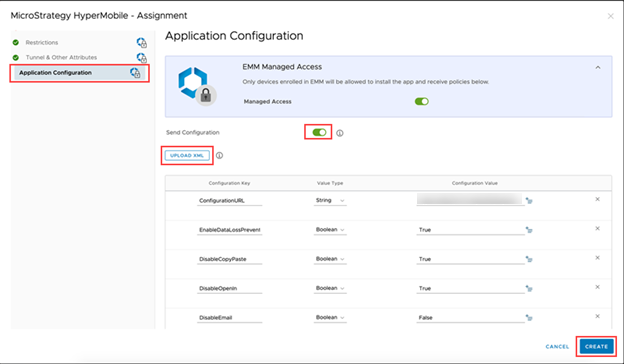Click lookup value icon for DisableCopyPaste row
624x364 pixels.
(x=529, y=259)
